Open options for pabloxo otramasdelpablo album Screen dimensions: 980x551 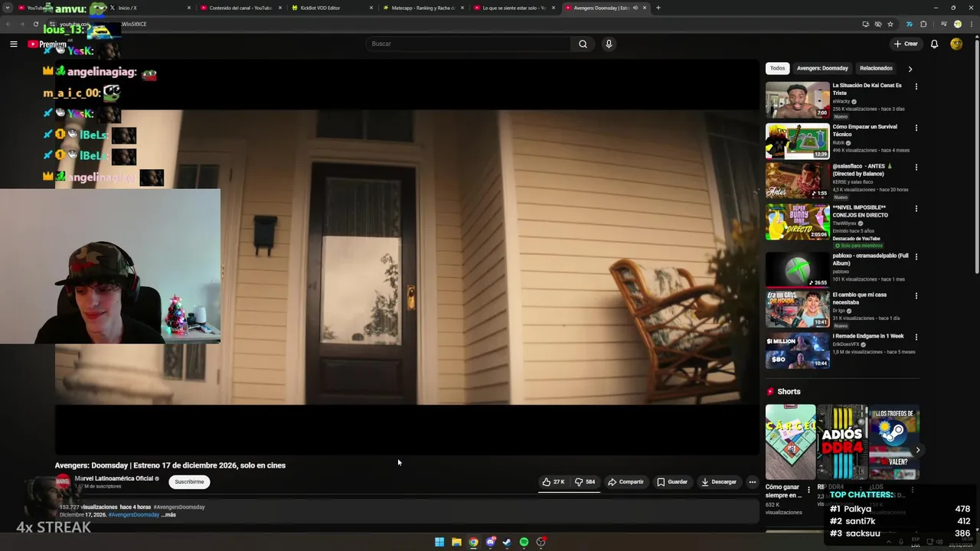pos(916,256)
